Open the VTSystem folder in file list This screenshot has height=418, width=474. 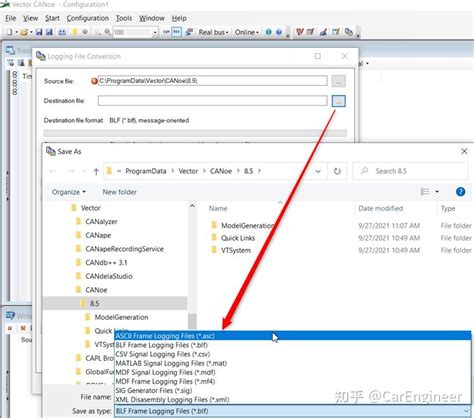236,250
